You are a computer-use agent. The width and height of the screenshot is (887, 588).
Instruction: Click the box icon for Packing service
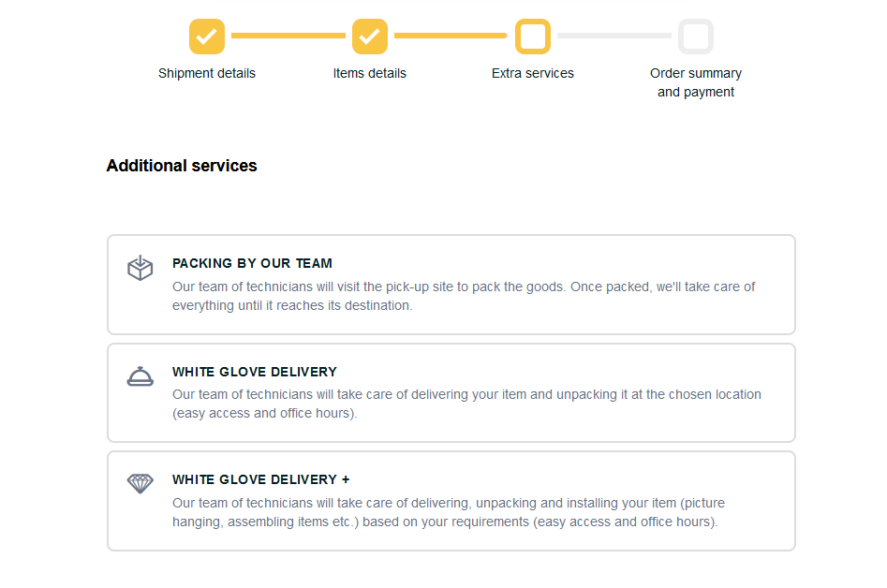coord(140,269)
